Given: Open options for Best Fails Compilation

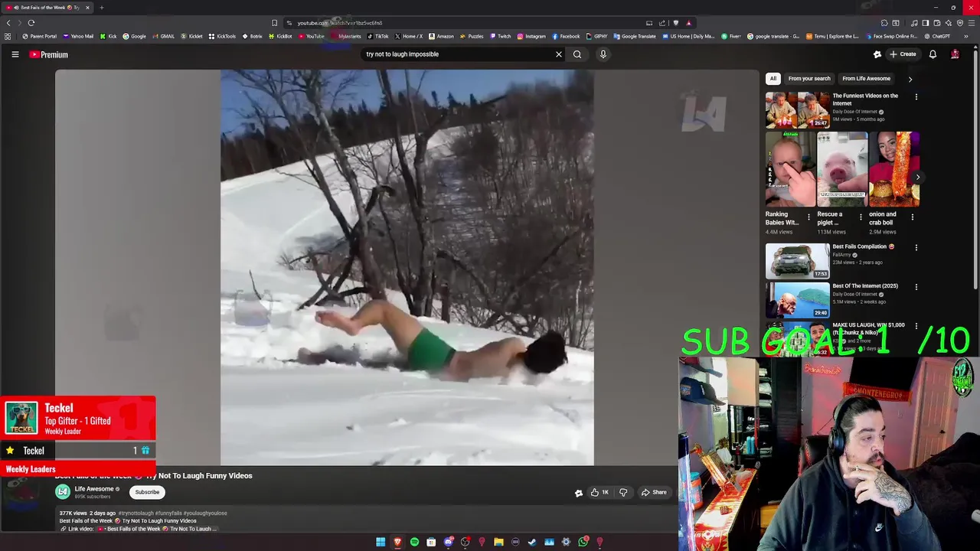Looking at the screenshot, I should tap(916, 247).
